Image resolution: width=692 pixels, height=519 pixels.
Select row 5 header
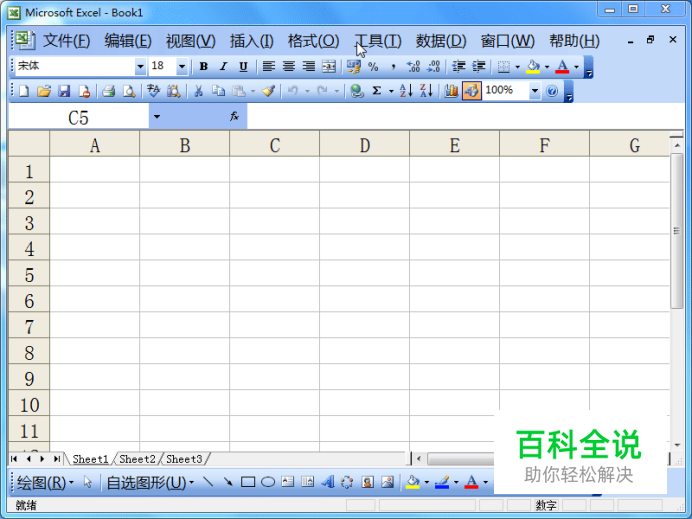tap(29, 275)
